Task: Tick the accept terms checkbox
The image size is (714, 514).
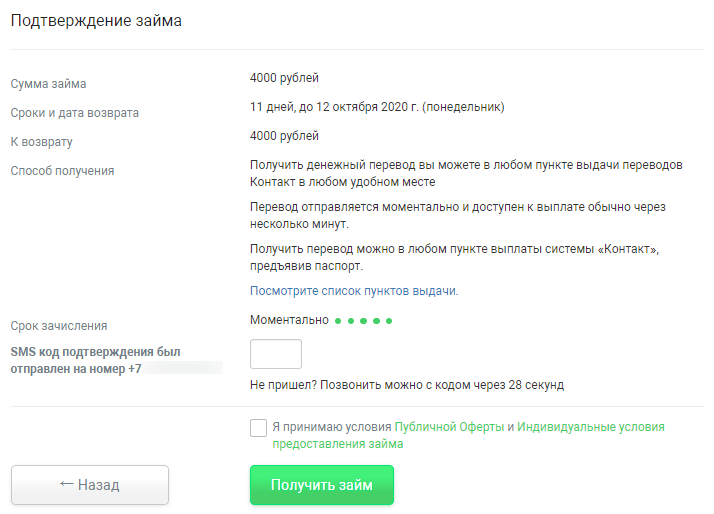Action: [258, 428]
